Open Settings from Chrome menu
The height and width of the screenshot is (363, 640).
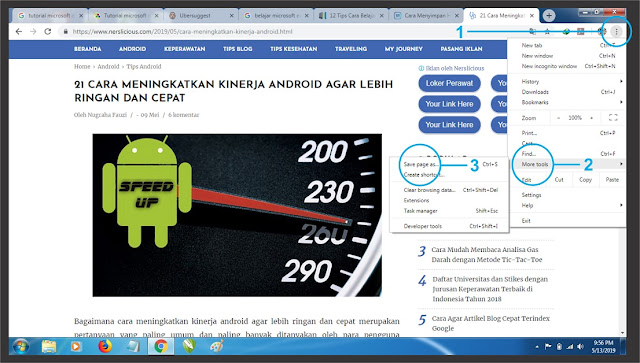[567, 195]
